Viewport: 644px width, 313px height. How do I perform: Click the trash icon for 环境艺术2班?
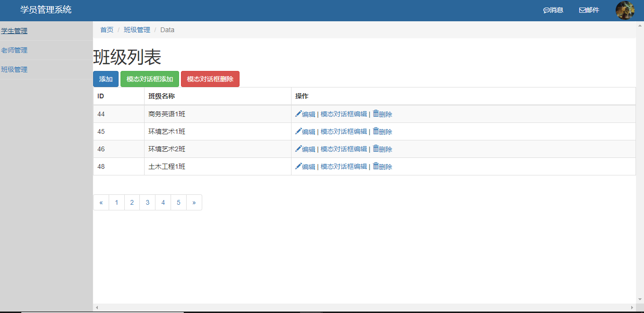point(376,148)
